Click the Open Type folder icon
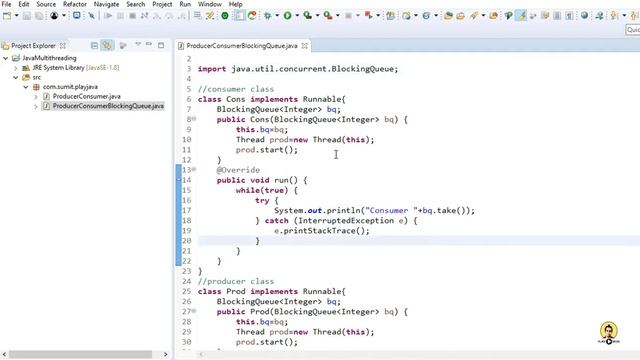640x360 pixels. click(x=448, y=16)
